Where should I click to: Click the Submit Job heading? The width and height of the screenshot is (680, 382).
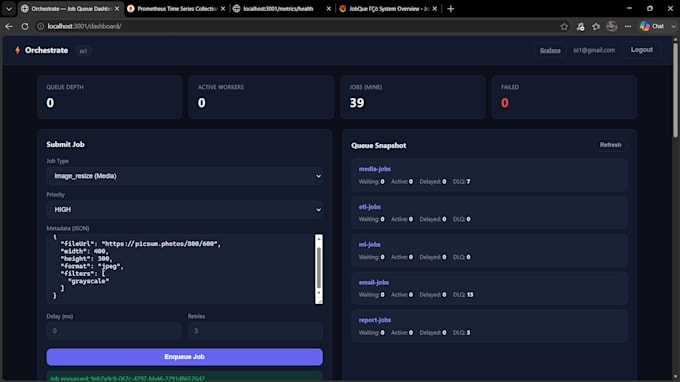65,144
